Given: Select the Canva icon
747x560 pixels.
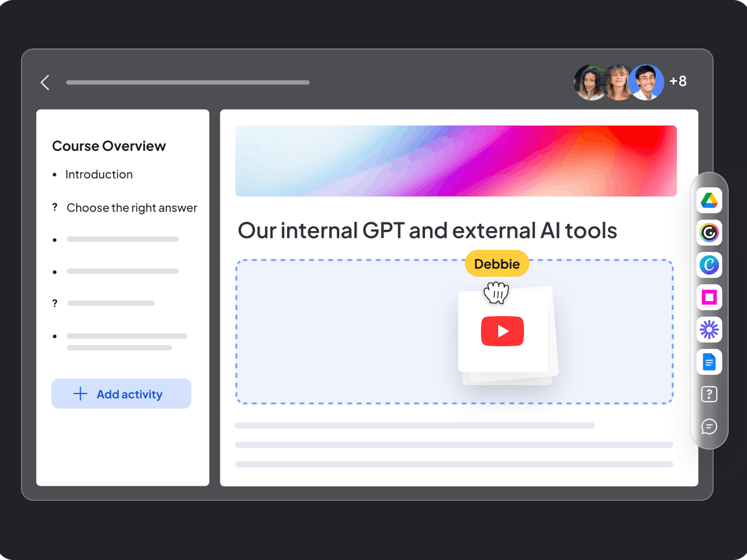Looking at the screenshot, I should (x=709, y=265).
